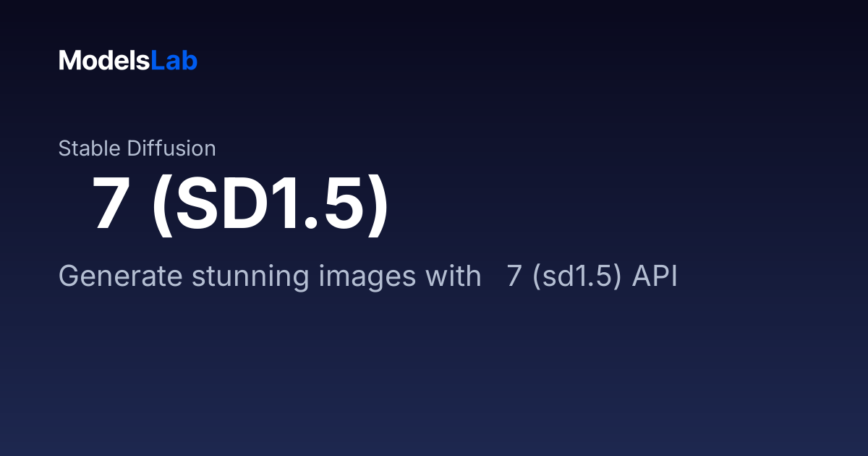
Task: Click the letter b ending the ModelsLab logo
Action: [190, 61]
